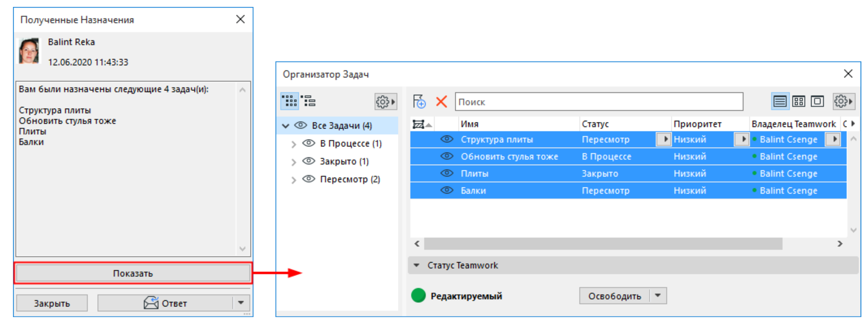Expand the Пересмотр (2) tree node

293,180
